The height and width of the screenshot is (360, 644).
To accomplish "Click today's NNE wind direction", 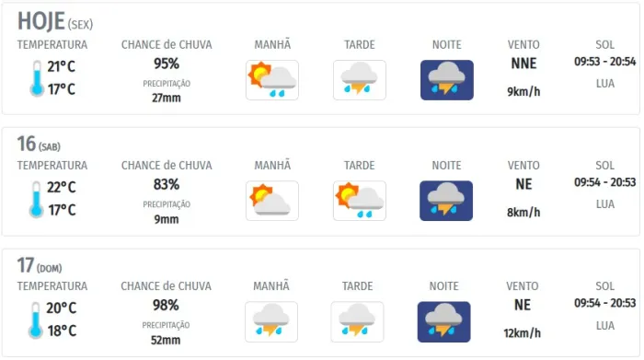I will 523,64.
